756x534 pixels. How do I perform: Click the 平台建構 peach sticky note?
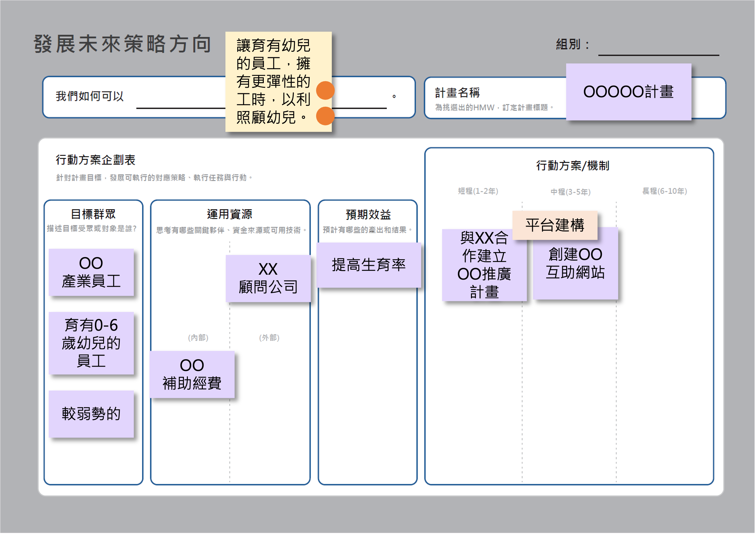(x=555, y=225)
